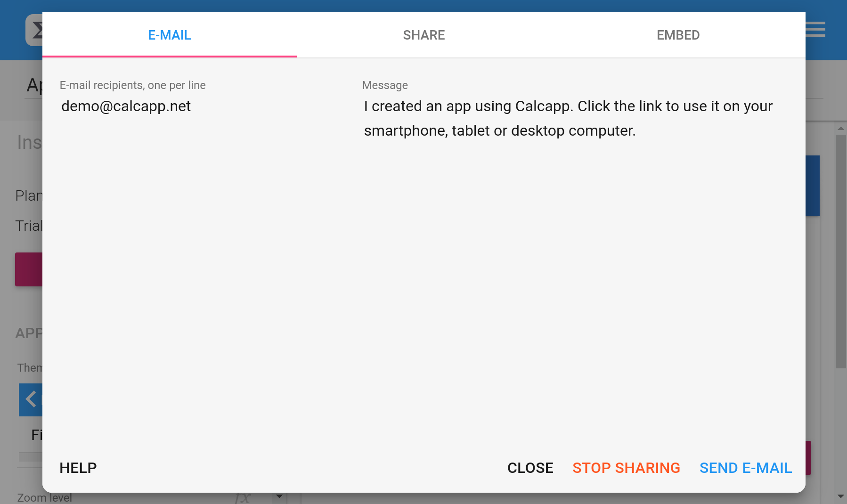Viewport: 847px width, 504px height.
Task: Open the hamburger menu behind dialog
Action: pyautogui.click(x=816, y=29)
